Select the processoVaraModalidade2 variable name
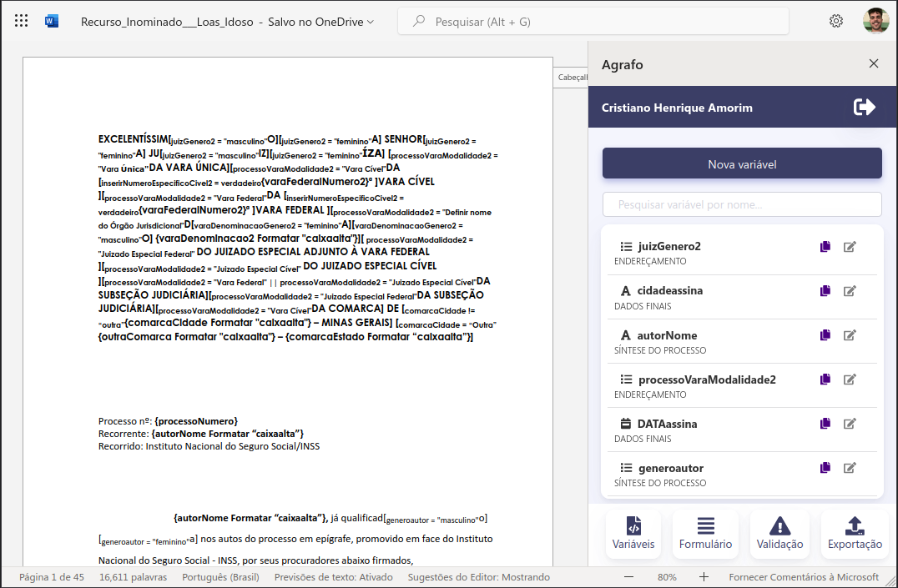The image size is (898, 588). (x=707, y=379)
